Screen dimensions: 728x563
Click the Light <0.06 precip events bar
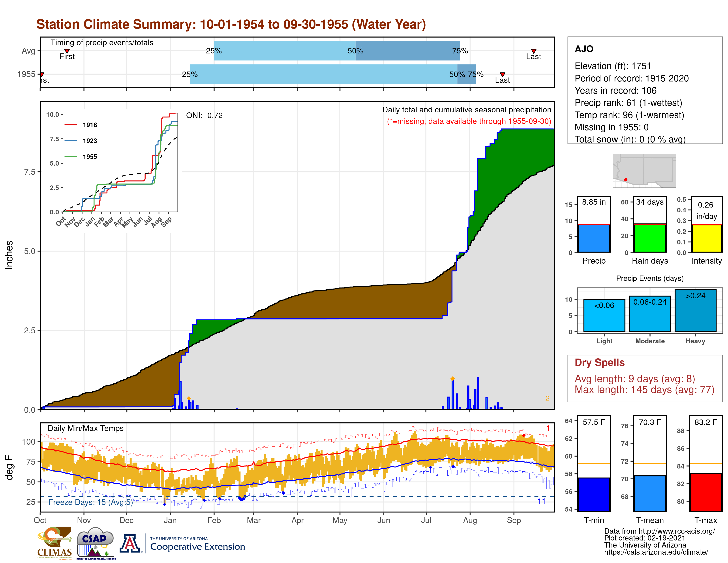click(x=604, y=316)
